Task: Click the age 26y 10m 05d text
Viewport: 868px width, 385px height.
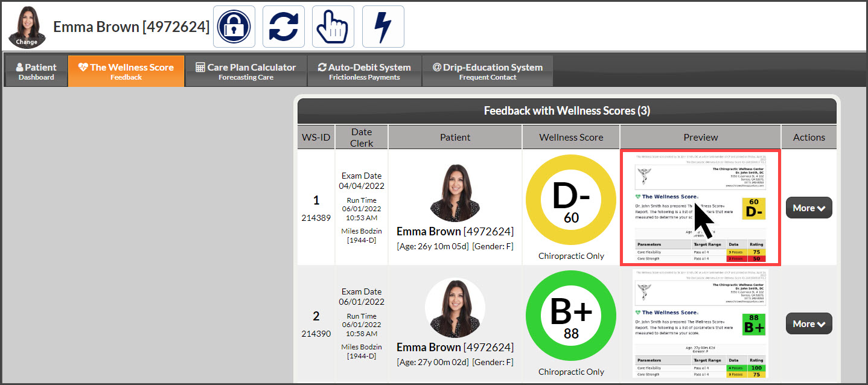Action: 432,246
